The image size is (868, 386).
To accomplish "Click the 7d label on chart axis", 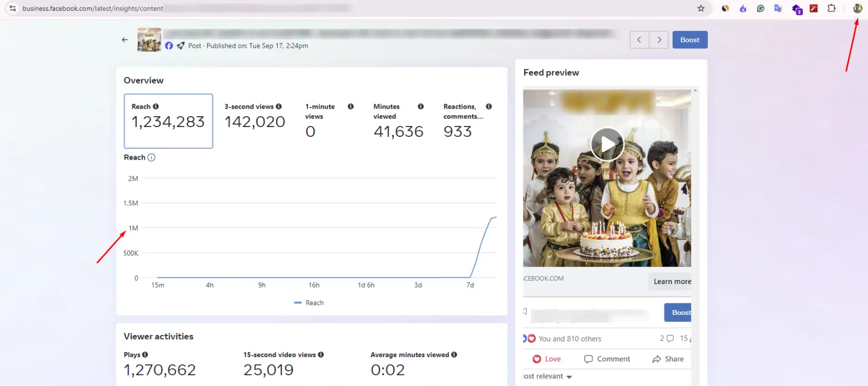I will 470,285.
